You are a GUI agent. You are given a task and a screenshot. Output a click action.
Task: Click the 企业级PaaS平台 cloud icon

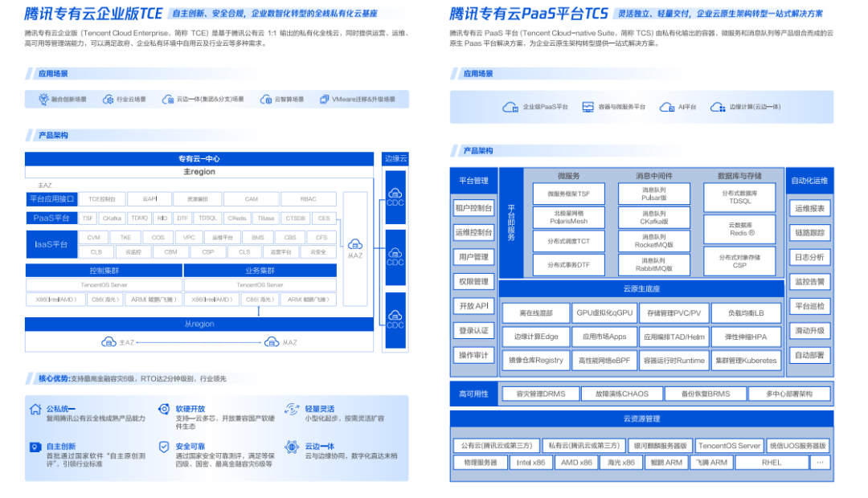(x=510, y=107)
